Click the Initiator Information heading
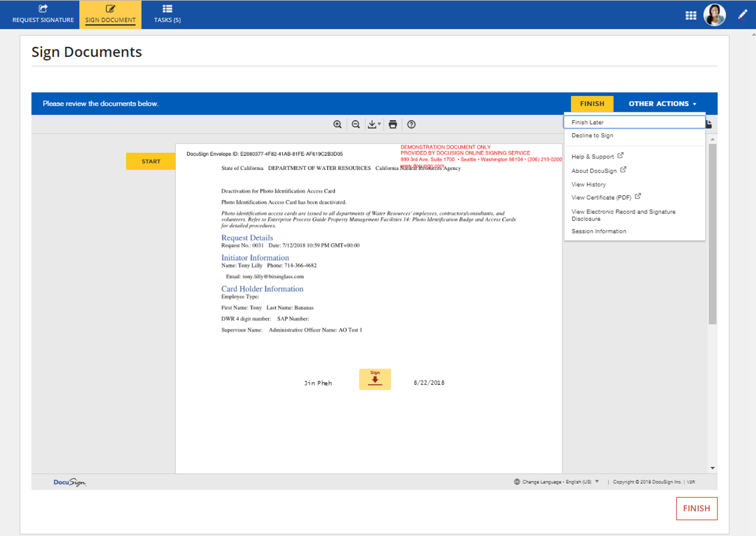Screen dimensions: 756x536 tap(255, 257)
